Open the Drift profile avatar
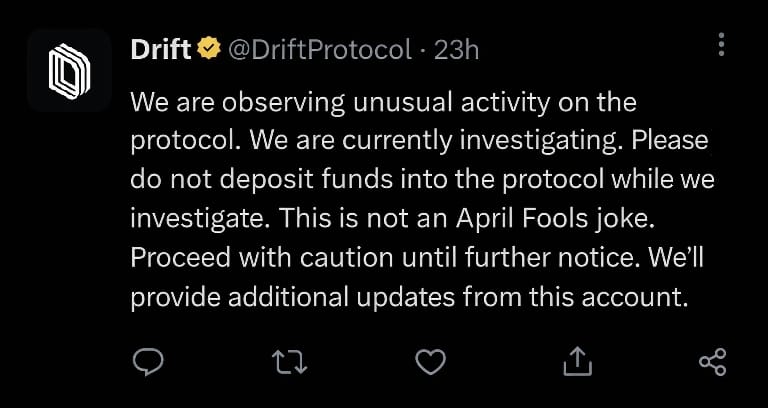The height and width of the screenshot is (408, 768). tap(69, 69)
